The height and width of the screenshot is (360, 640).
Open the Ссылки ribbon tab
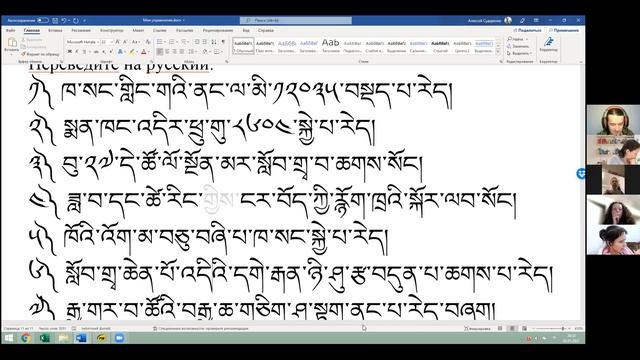point(160,31)
